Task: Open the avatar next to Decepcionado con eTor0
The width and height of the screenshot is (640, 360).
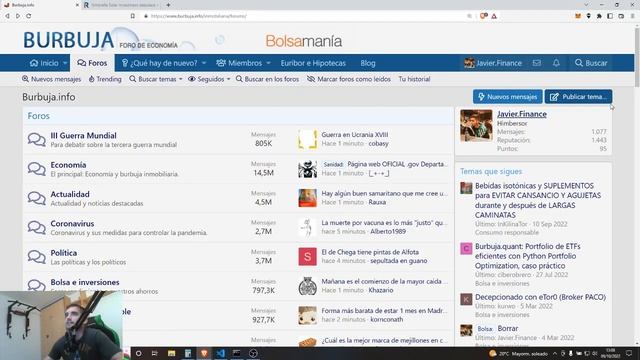Action: (466, 299)
